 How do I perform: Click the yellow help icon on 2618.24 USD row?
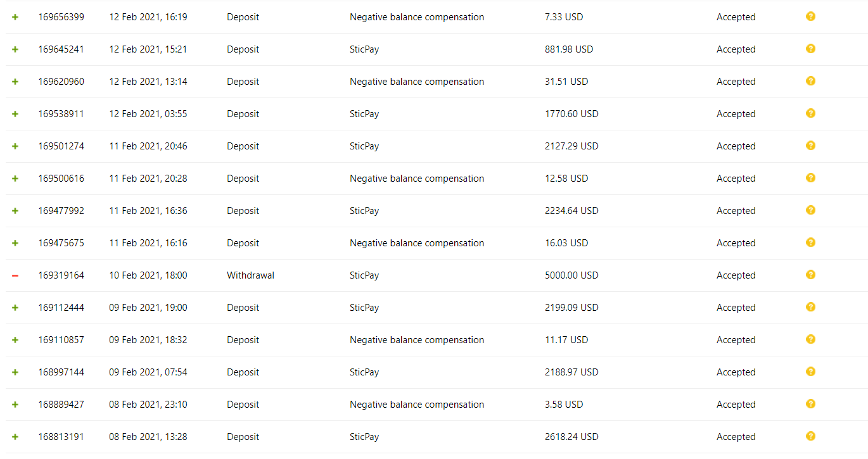810,436
